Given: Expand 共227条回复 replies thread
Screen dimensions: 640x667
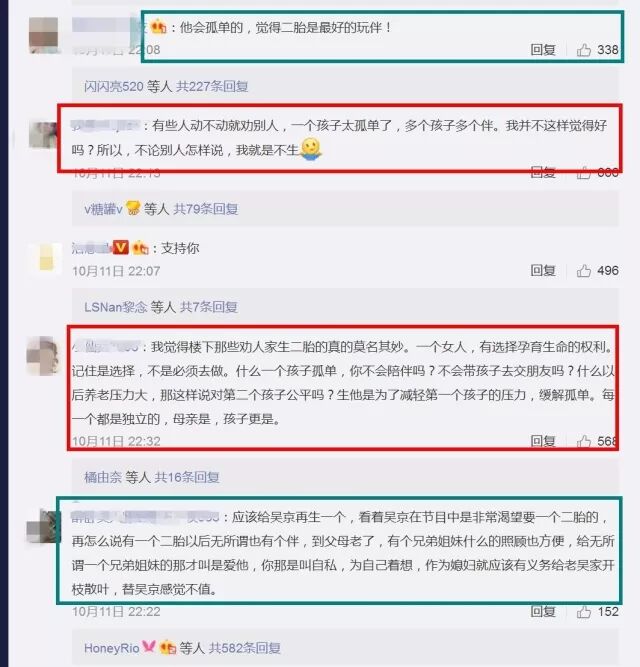Looking at the screenshot, I should tap(212, 86).
